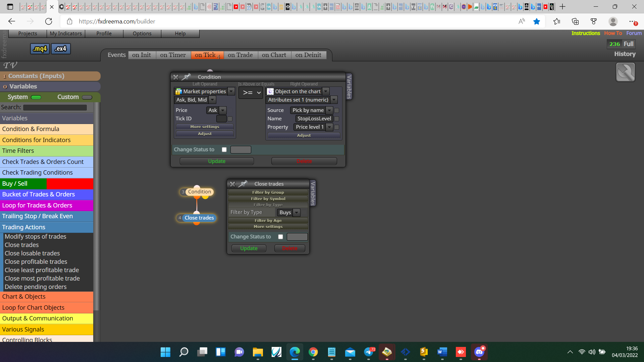Go back in browser history
The height and width of the screenshot is (362, 644).
12,21
